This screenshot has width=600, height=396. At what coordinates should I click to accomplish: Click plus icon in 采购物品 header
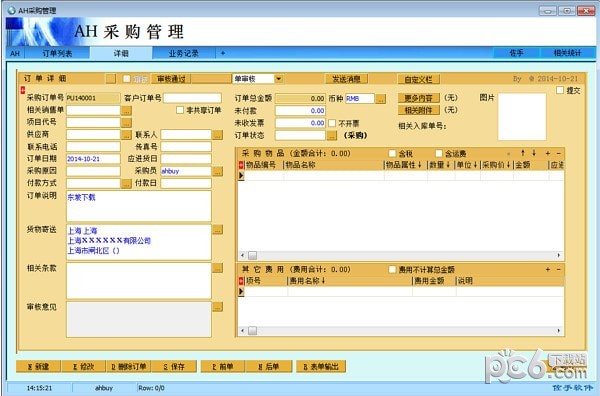548,153
